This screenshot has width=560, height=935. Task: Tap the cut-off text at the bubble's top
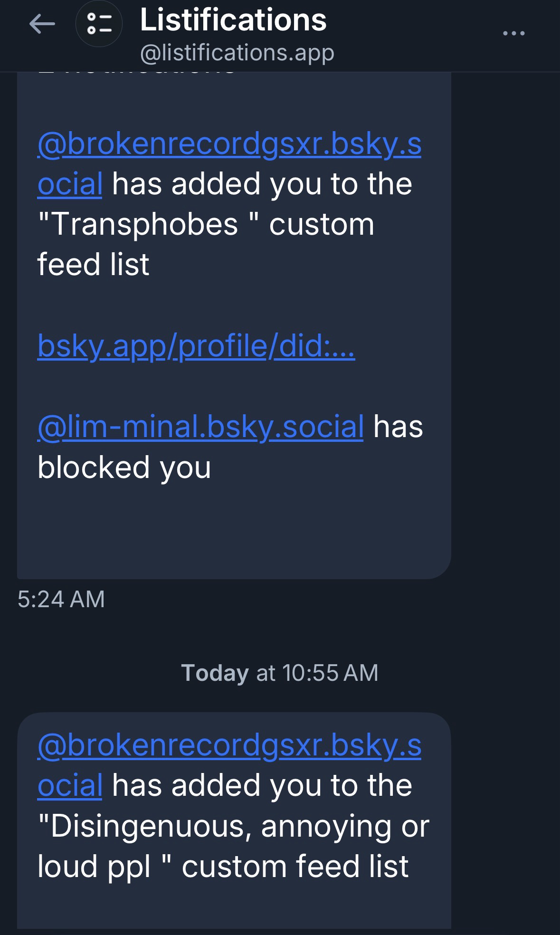tap(138, 72)
